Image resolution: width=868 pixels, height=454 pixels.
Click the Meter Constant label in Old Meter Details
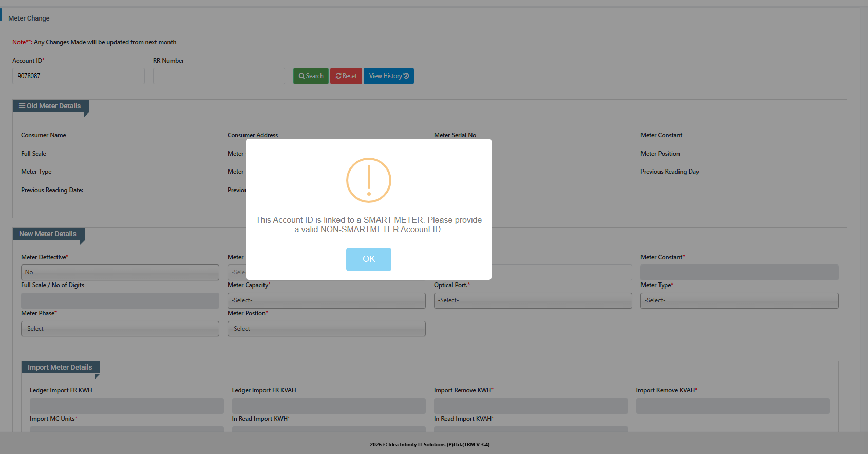tap(662, 135)
